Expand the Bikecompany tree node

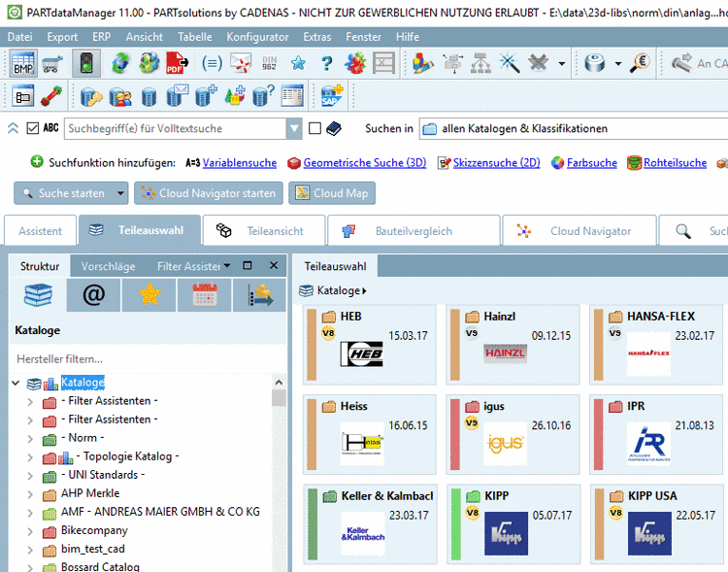pyautogui.click(x=30, y=531)
